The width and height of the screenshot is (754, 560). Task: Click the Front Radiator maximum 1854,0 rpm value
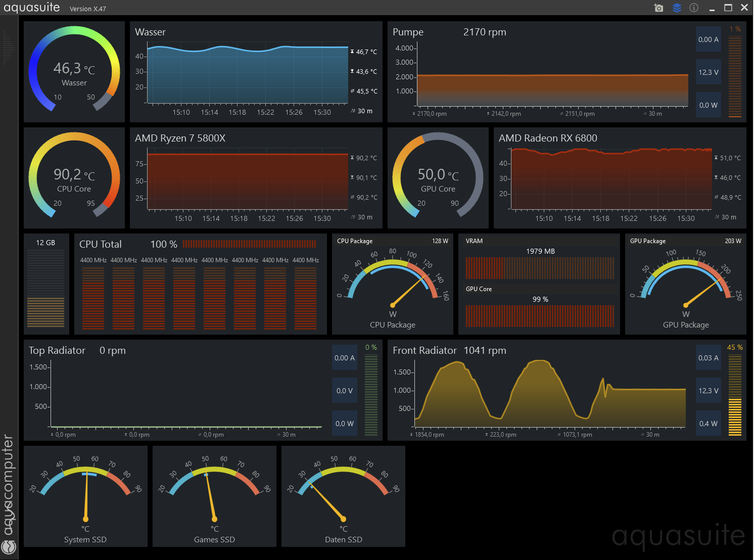tap(429, 435)
